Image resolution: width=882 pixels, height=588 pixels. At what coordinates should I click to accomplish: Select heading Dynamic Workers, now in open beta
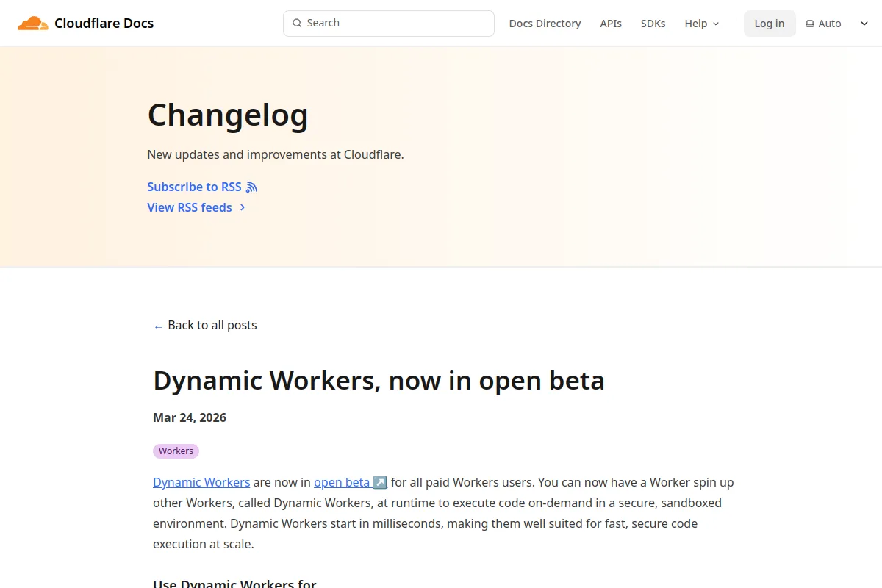379,381
